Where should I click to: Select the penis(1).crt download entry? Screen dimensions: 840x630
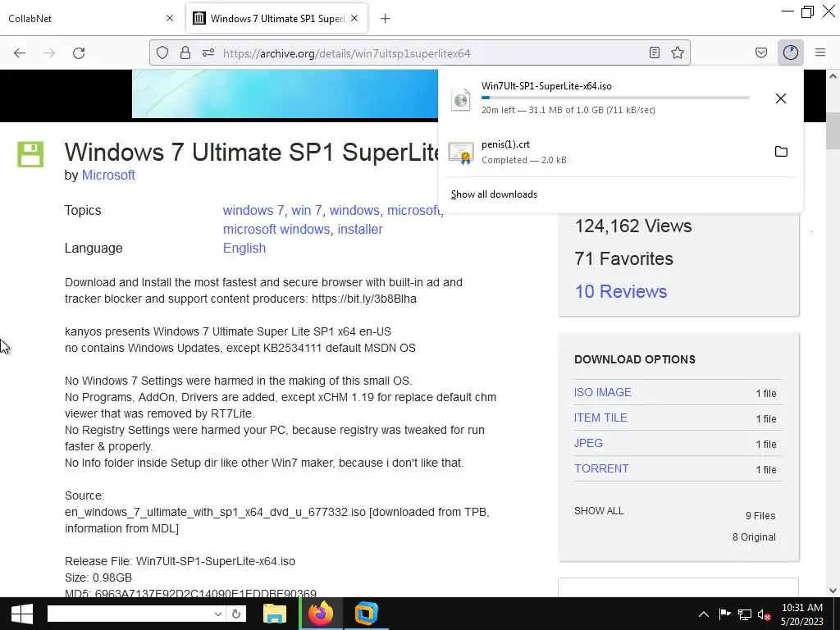[621, 152]
